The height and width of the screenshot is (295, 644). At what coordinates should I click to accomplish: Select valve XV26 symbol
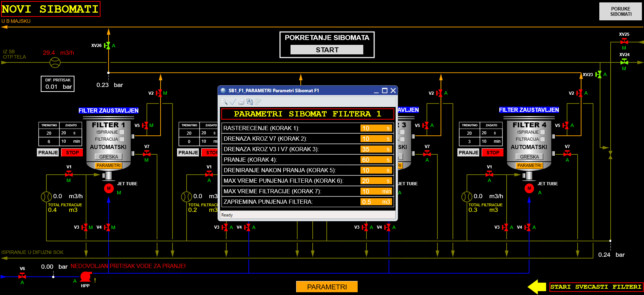pos(107,46)
